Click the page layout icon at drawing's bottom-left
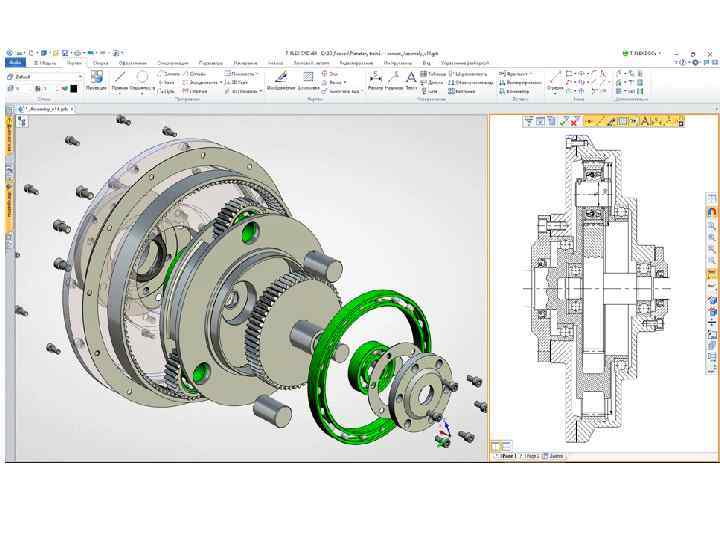Viewport: 720px width, 540px height. (x=501, y=445)
